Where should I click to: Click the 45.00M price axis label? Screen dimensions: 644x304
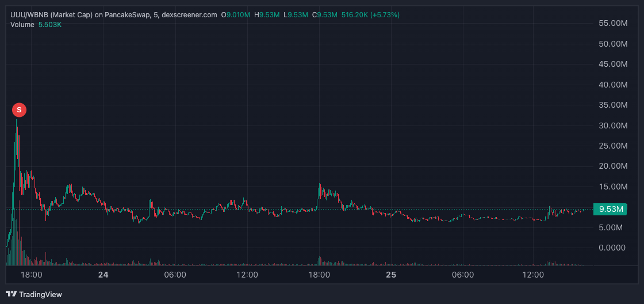(613, 64)
